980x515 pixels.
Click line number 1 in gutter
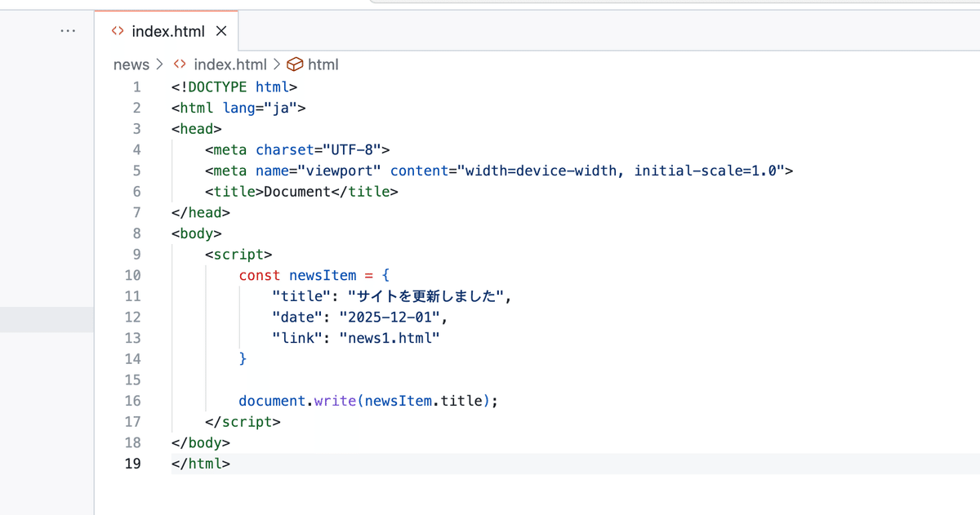136,87
